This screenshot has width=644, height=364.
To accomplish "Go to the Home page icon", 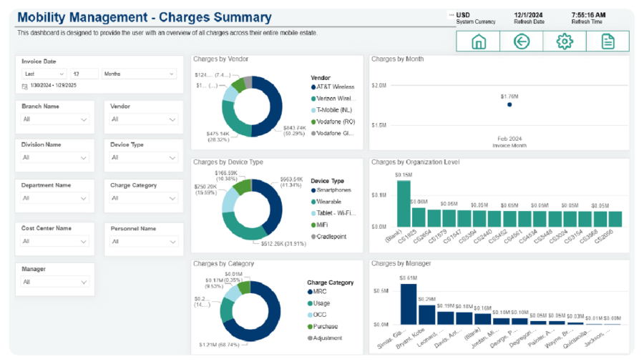I will [478, 41].
